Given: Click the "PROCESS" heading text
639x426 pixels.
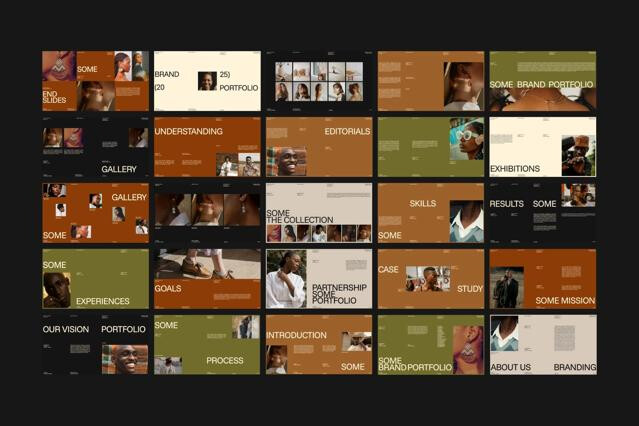Looking at the screenshot, I should click(225, 360).
